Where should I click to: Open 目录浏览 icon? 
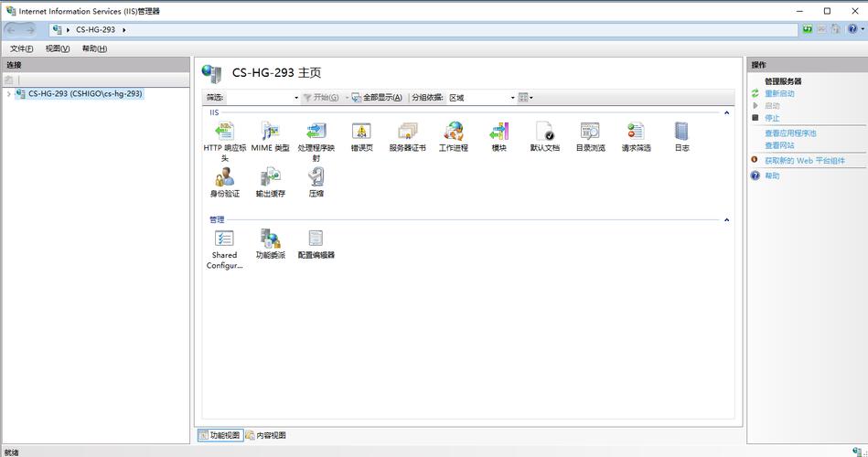coord(590,131)
